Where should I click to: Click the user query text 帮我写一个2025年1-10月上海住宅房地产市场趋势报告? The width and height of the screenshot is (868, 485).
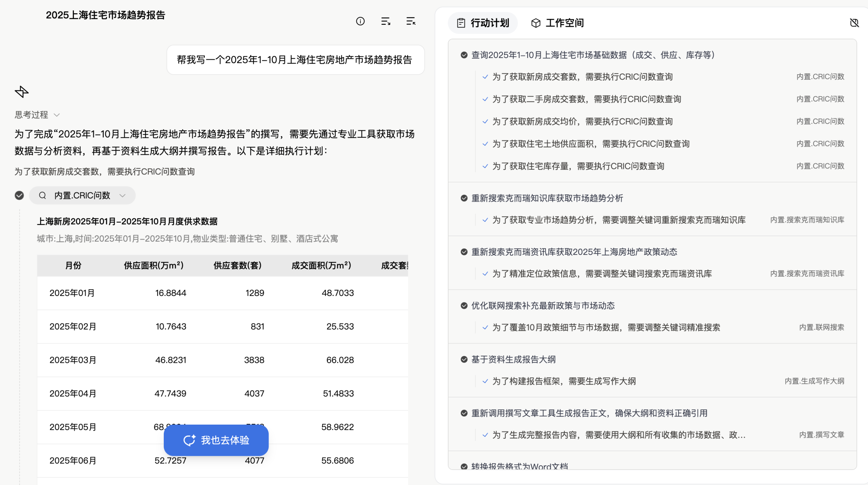coord(295,60)
